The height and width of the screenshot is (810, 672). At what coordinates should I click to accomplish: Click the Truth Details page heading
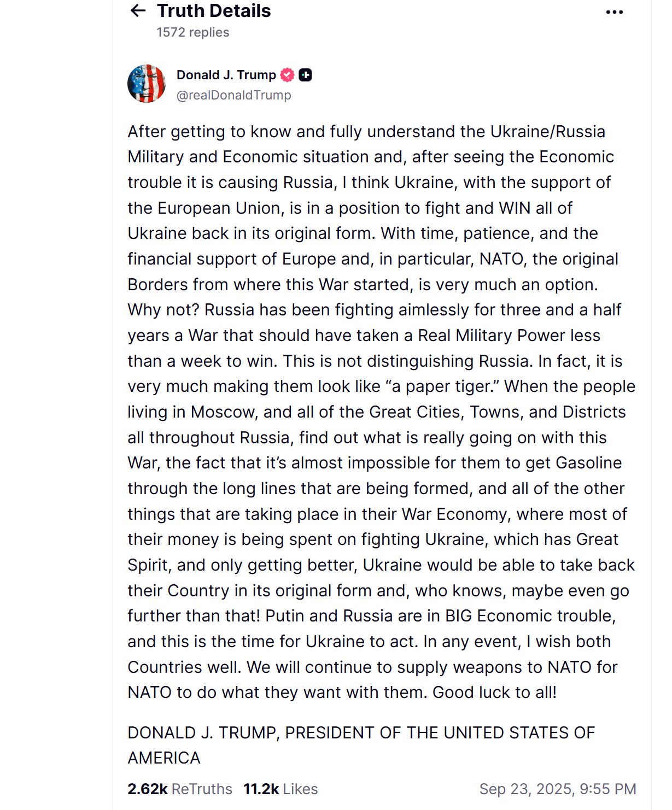pyautogui.click(x=214, y=11)
